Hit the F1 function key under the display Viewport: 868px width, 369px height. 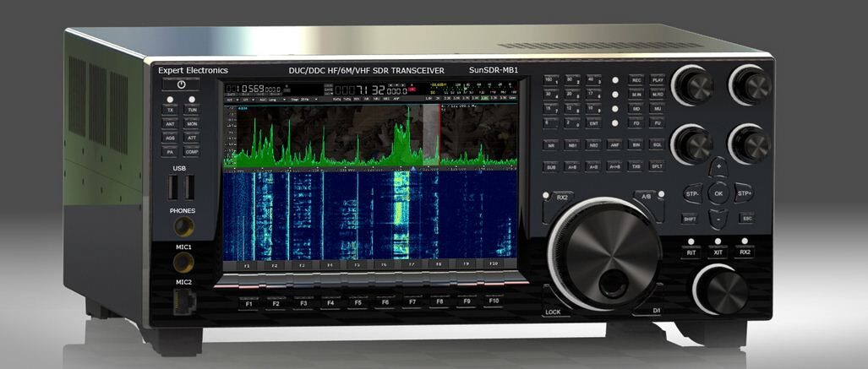[x=248, y=304]
